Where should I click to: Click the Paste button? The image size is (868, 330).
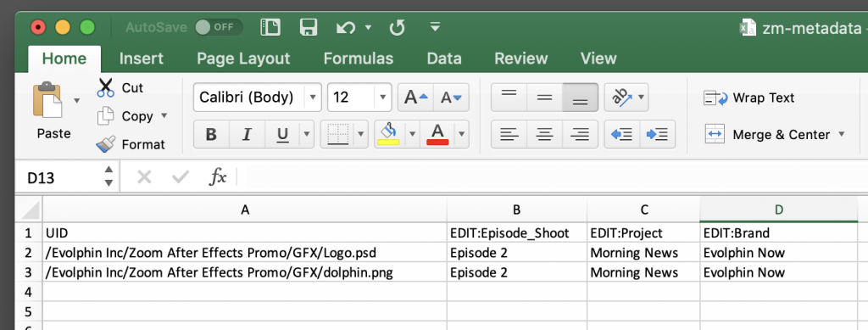pos(53,111)
